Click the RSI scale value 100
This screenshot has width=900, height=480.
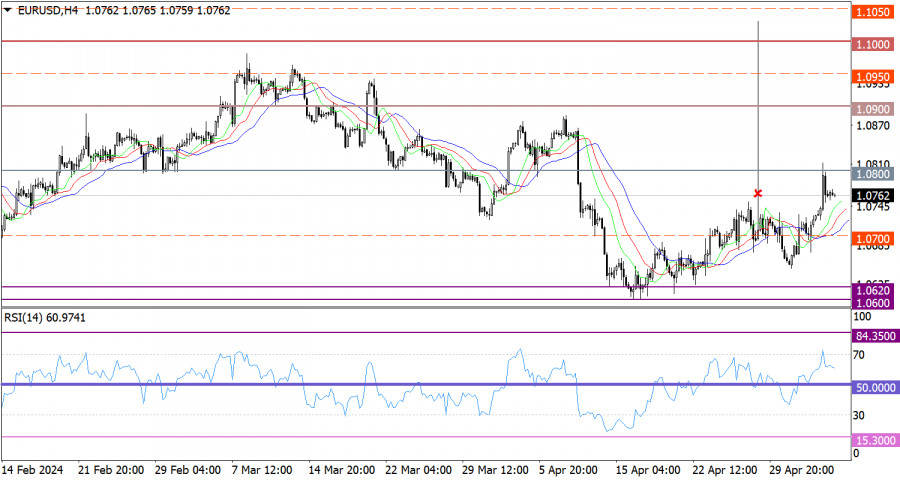click(862, 317)
